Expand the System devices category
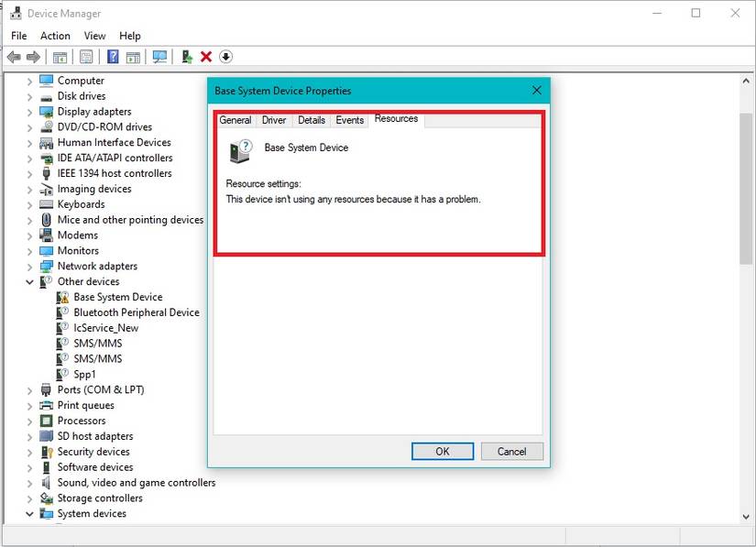Screen dimensions: 756x547 (30, 514)
